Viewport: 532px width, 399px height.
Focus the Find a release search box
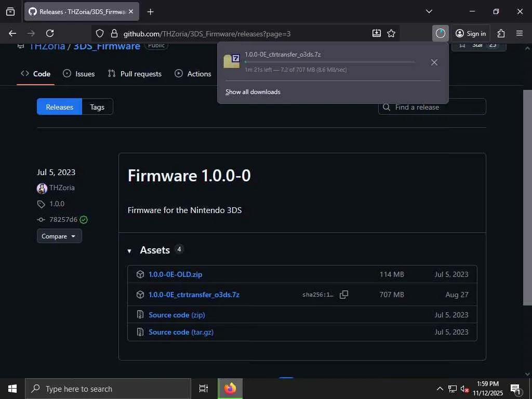[432, 107]
